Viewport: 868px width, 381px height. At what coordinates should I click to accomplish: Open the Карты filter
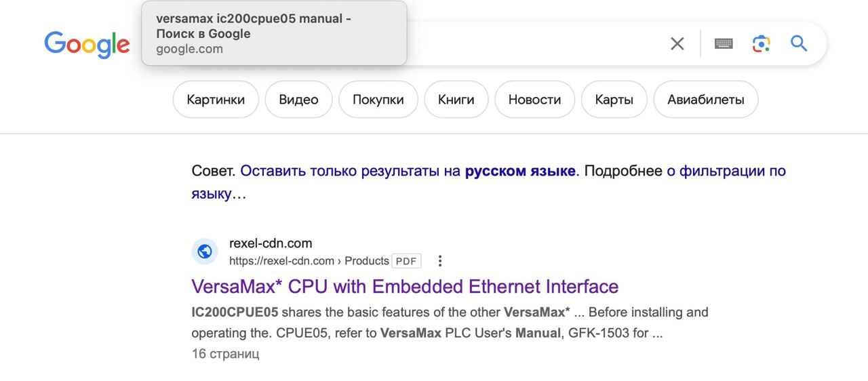pos(614,100)
